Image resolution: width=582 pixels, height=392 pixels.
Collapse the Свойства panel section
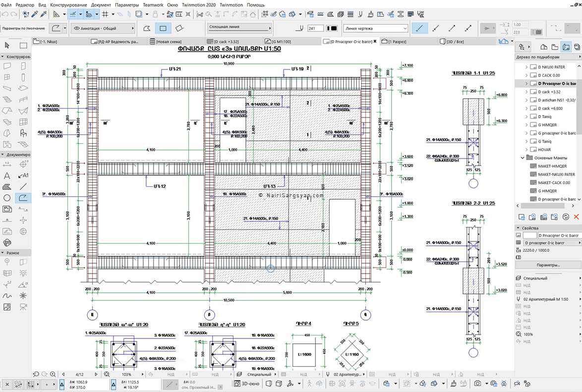tap(518, 228)
